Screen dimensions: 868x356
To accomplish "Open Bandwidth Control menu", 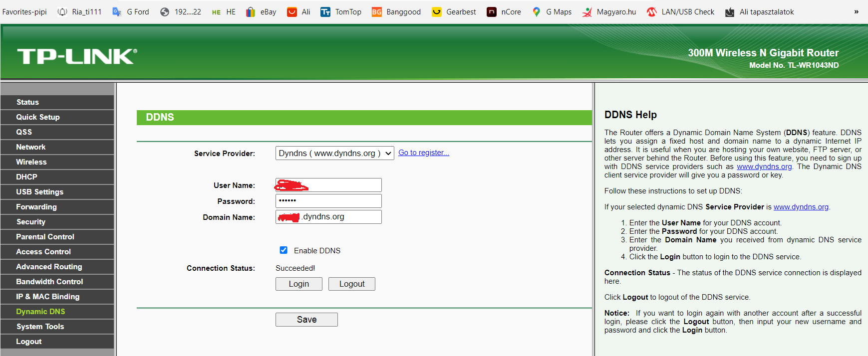I will (57, 282).
